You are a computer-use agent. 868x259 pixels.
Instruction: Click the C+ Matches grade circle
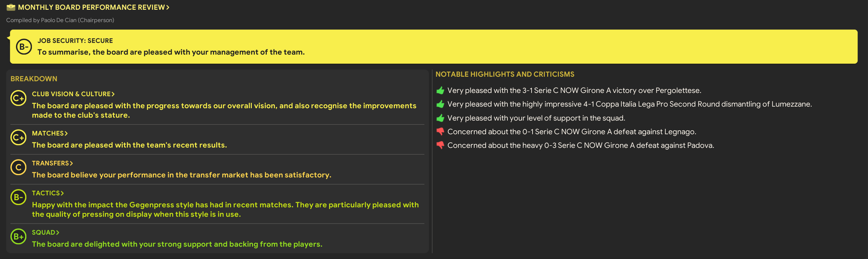pos(18,137)
